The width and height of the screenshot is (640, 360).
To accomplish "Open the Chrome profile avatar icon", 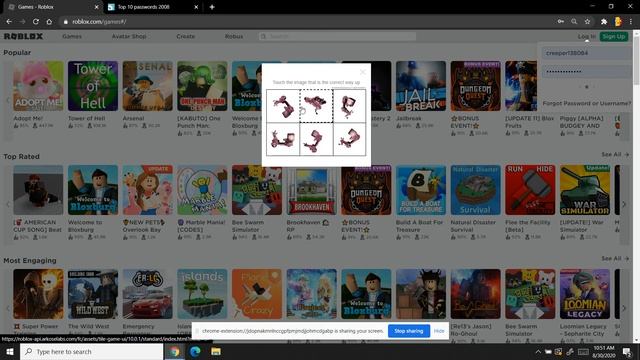I will point(618,22).
